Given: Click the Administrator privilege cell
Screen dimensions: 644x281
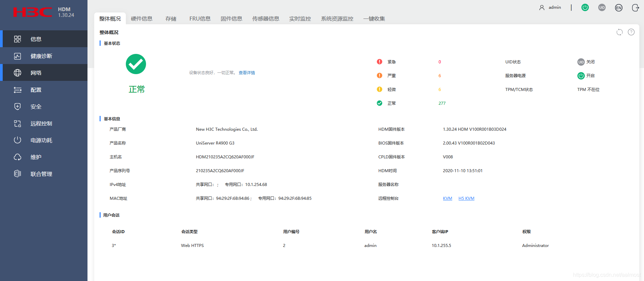Looking at the screenshot, I should tap(535, 246).
